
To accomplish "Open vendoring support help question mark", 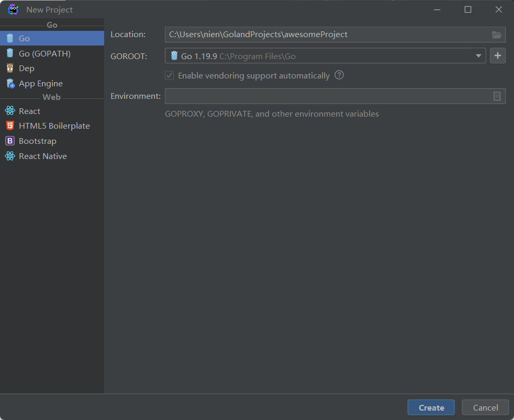I will point(339,75).
